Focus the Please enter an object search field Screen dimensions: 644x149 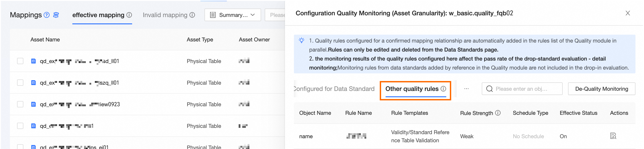[522, 89]
